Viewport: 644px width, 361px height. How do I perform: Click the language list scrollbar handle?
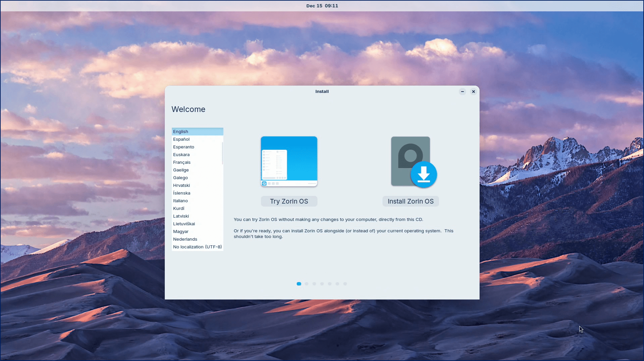222,153
